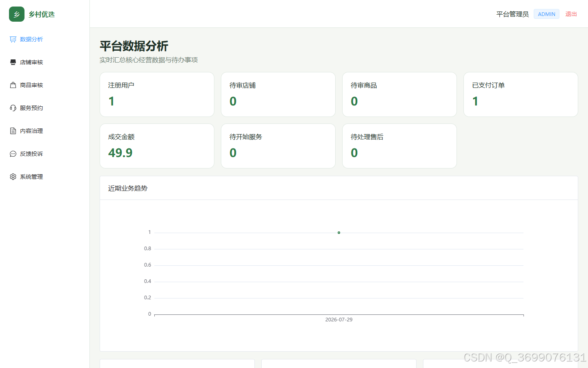Select the 待开始服务 stat card

(x=278, y=146)
